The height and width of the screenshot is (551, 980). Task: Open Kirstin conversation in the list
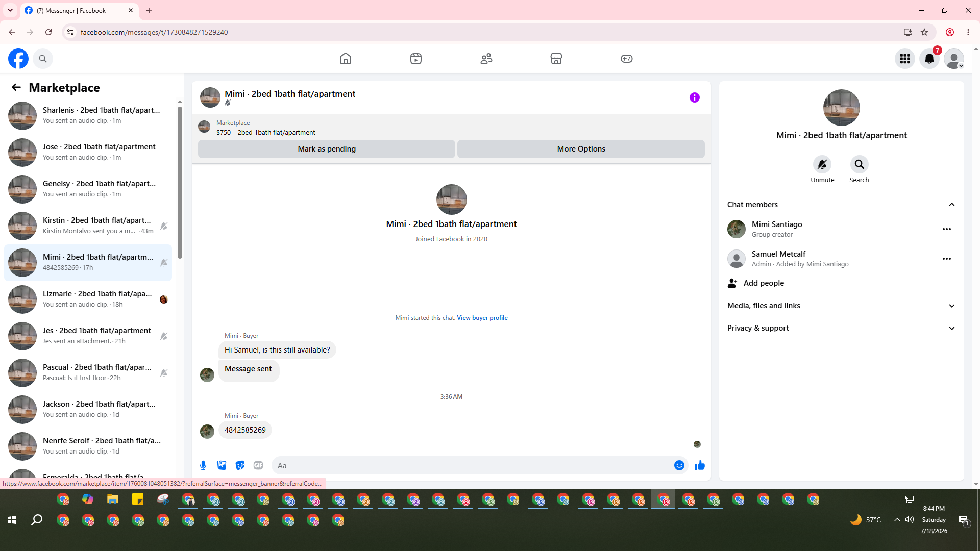pos(88,226)
